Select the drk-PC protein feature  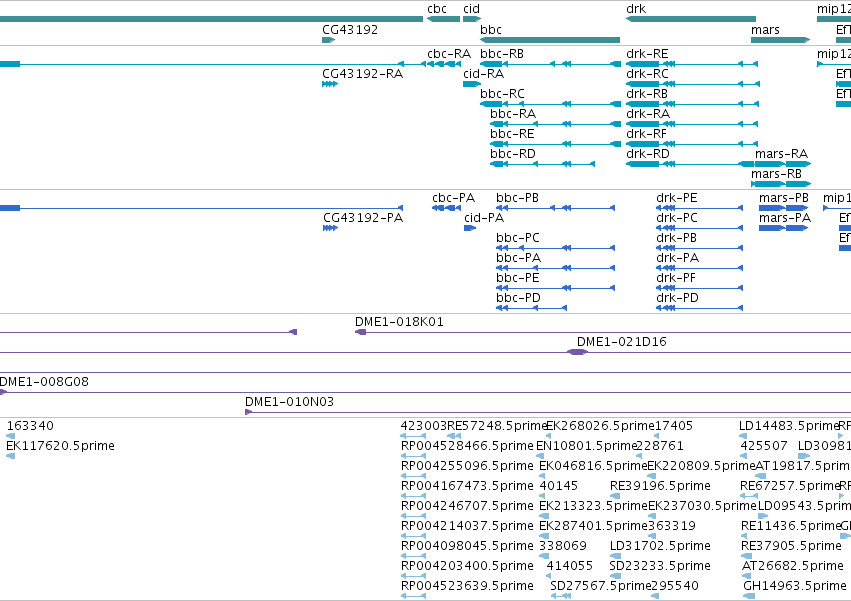(x=699, y=228)
